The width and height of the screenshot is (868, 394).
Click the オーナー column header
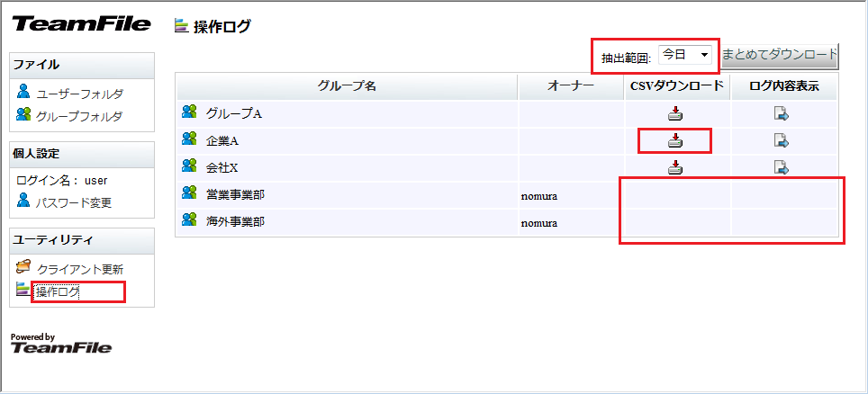(x=571, y=85)
